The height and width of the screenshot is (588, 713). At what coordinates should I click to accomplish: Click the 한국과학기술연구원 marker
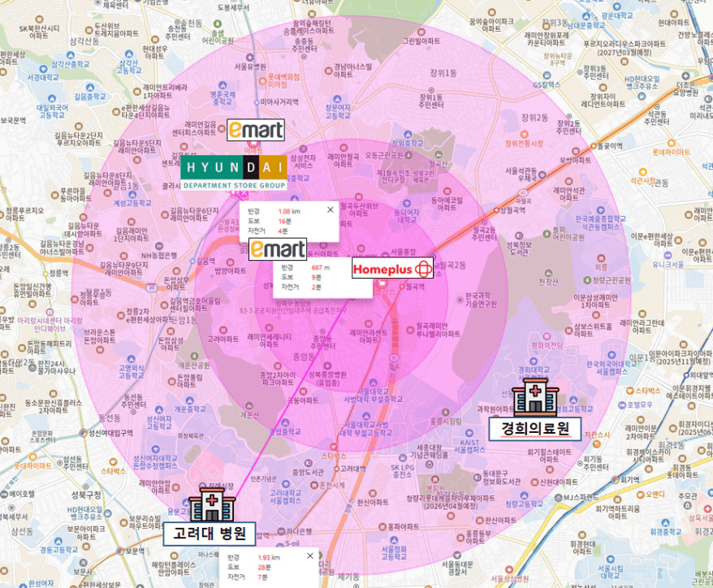460,300
